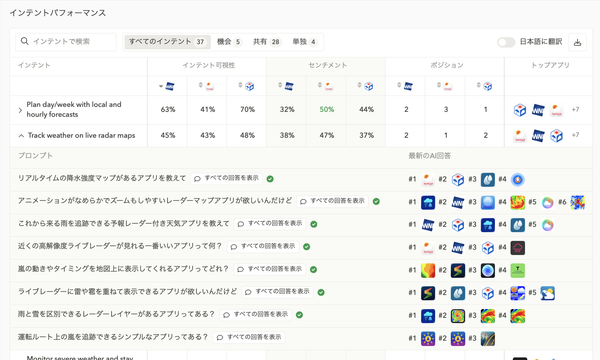Click green check beside リアルタイムの降水強度マップ prompt
The height and width of the screenshot is (360, 600).
click(x=270, y=179)
